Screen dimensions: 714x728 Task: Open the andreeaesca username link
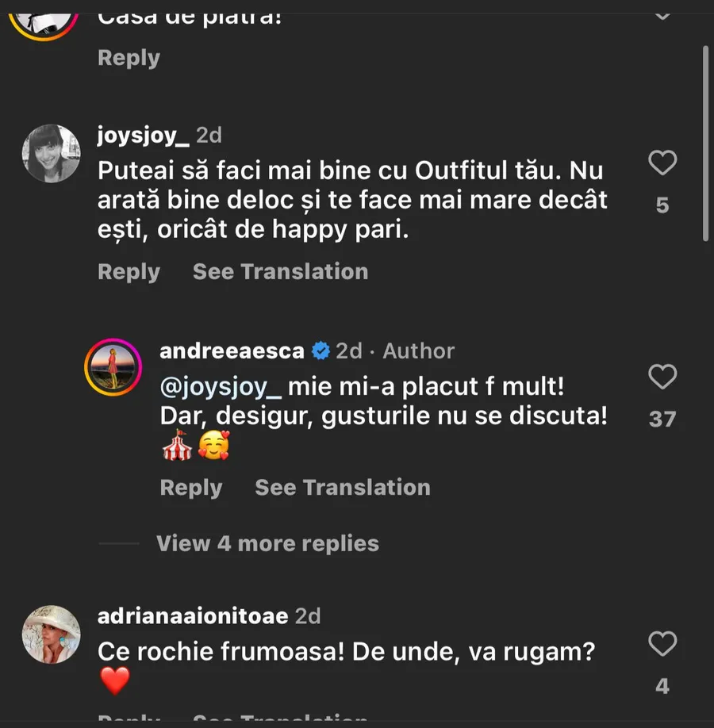(x=232, y=351)
